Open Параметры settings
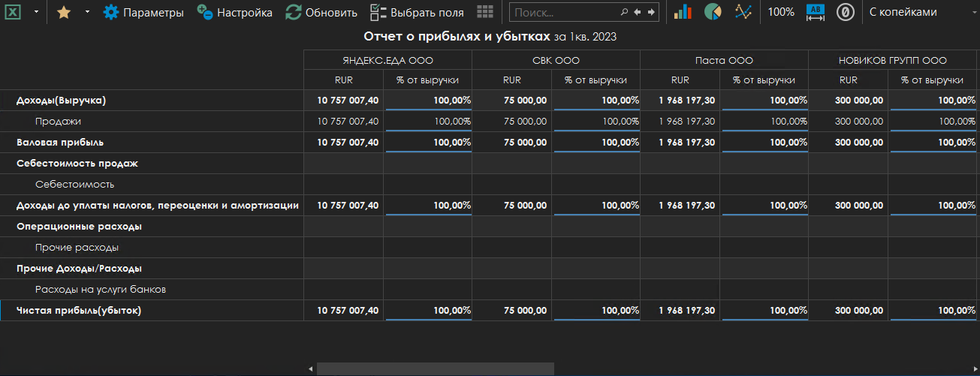Image resolution: width=980 pixels, height=376 pixels. pyautogui.click(x=143, y=12)
